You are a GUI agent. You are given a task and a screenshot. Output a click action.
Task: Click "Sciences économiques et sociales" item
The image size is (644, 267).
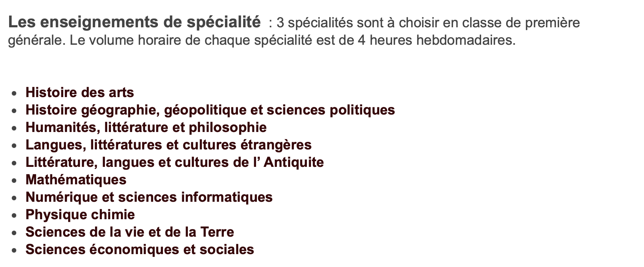pos(140,250)
